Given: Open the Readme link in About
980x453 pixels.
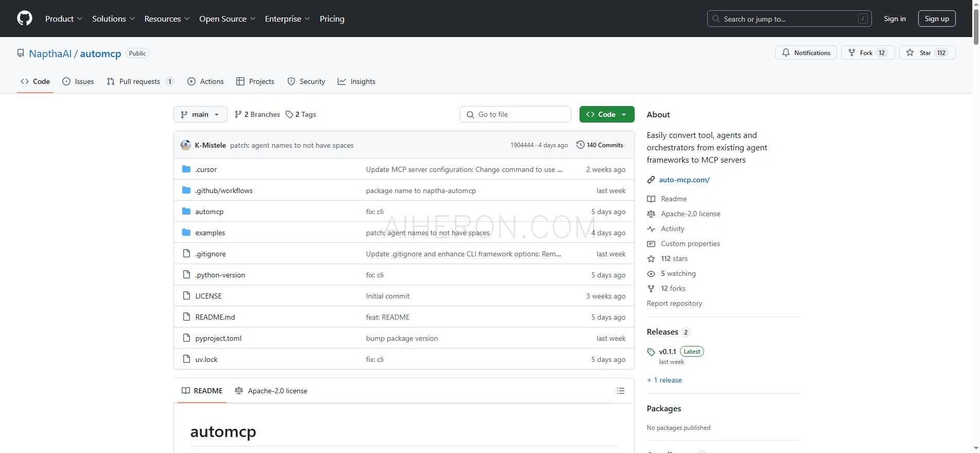Looking at the screenshot, I should click(674, 199).
